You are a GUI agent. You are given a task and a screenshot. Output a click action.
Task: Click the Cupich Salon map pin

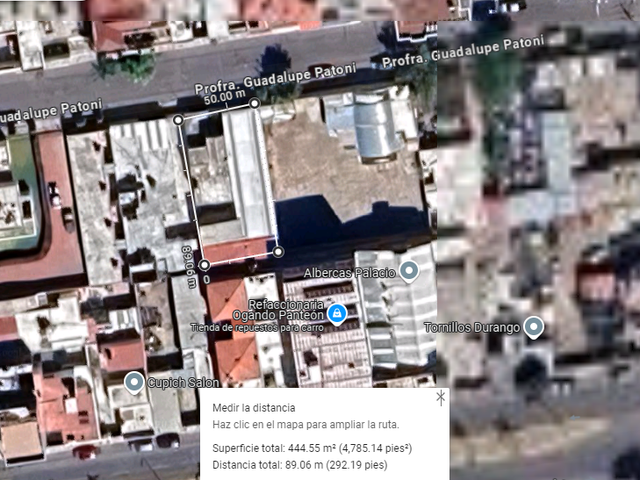134,382
